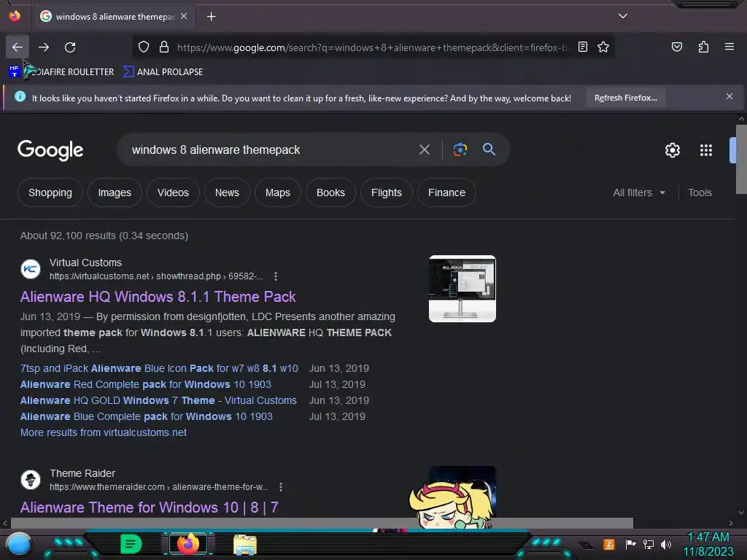Open the extensions puzzle icon
This screenshot has width=747, height=560.
click(x=703, y=47)
